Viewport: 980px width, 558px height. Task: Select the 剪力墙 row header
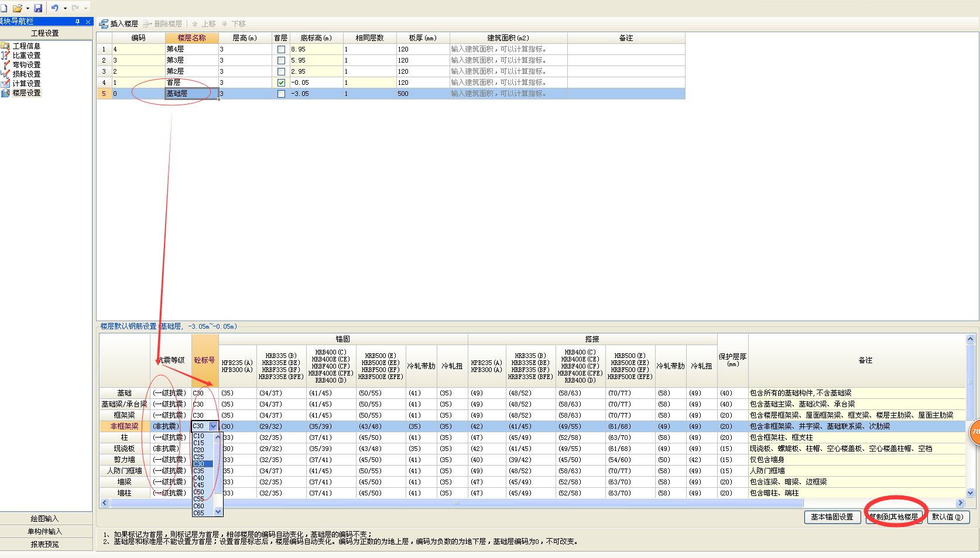pos(125,460)
